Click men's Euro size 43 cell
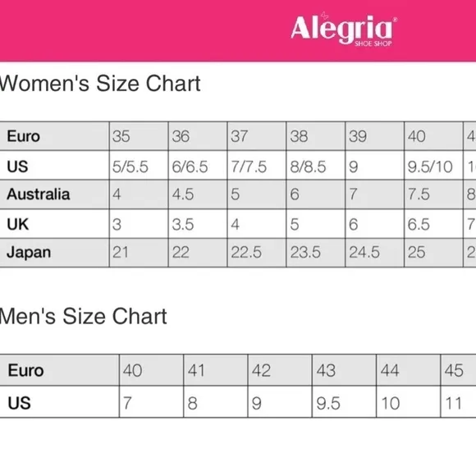The image size is (476, 476). click(x=344, y=370)
